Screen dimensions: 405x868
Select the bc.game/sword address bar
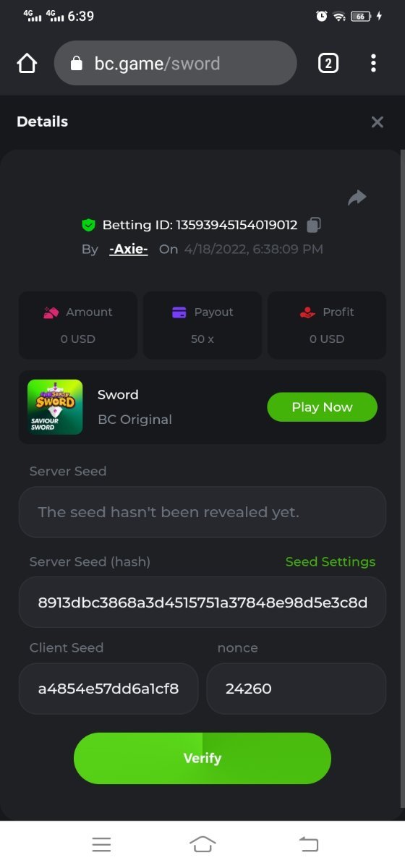(x=176, y=64)
